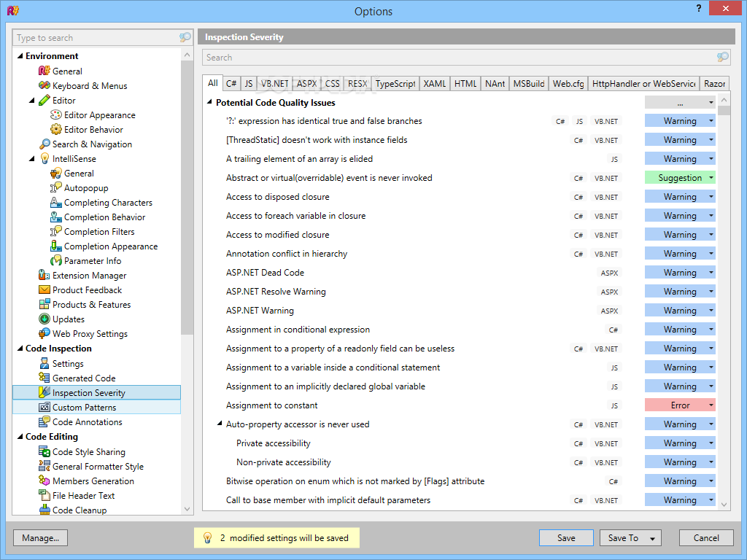Screen dimensions: 747x560
Task: Switch to the XAML tab
Action: pos(435,83)
